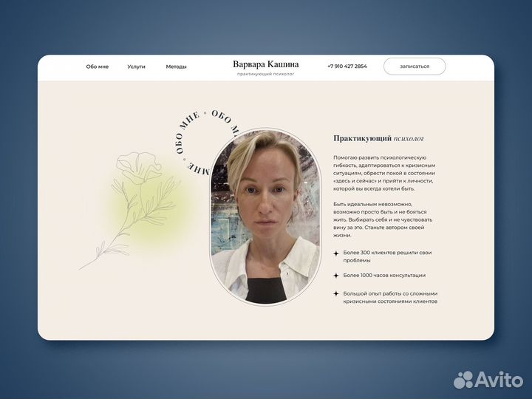Click the Avito colored dots logo
The image size is (532, 399).
464,380
